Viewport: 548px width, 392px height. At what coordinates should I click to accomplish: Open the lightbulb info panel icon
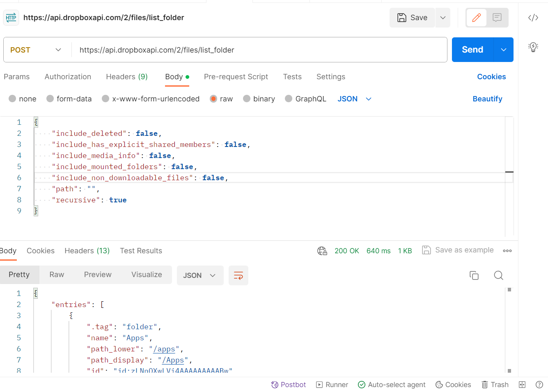(533, 47)
